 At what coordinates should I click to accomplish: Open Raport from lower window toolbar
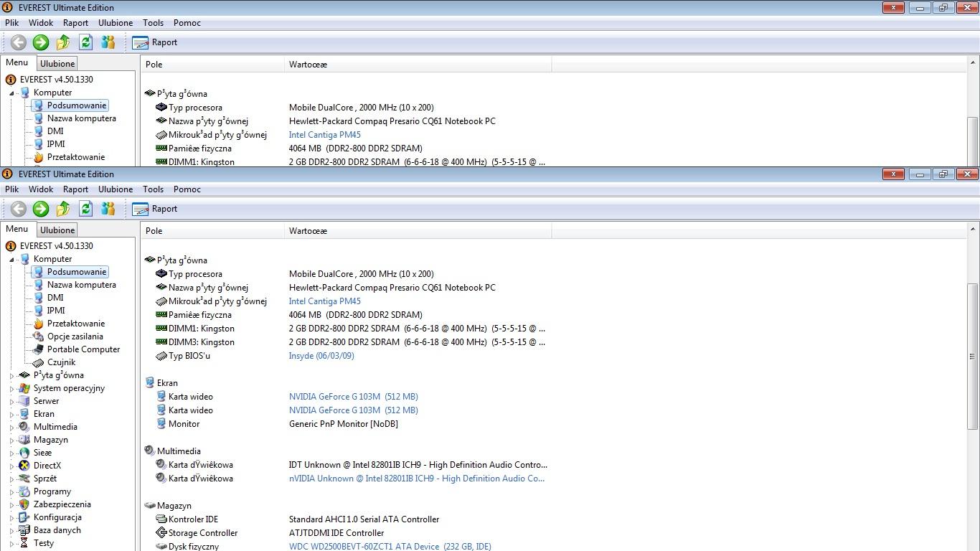(155, 209)
